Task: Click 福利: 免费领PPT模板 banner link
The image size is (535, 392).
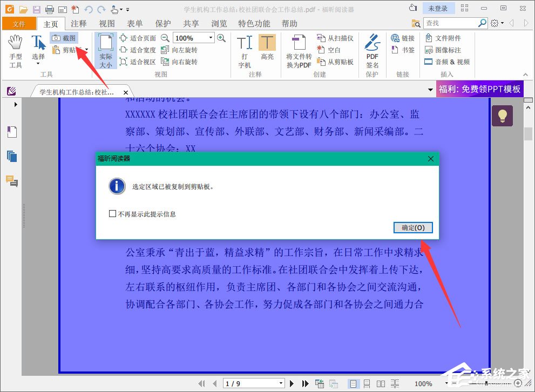Action: [x=479, y=89]
